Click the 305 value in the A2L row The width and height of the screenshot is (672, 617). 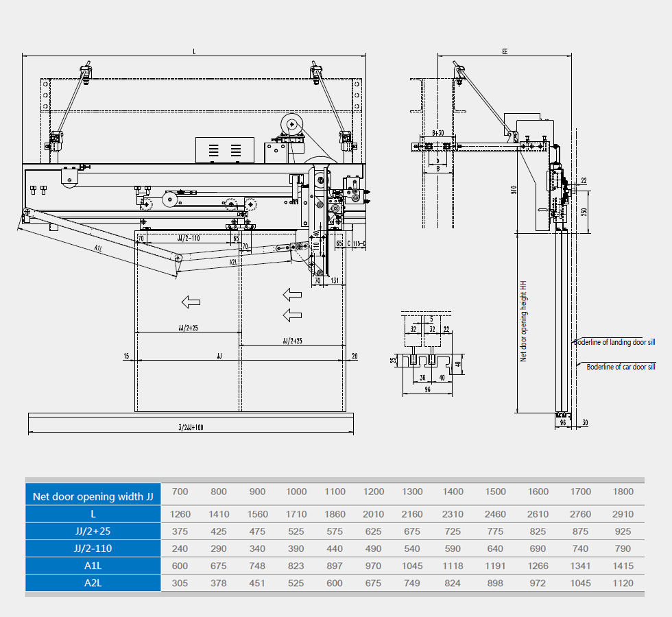click(180, 583)
